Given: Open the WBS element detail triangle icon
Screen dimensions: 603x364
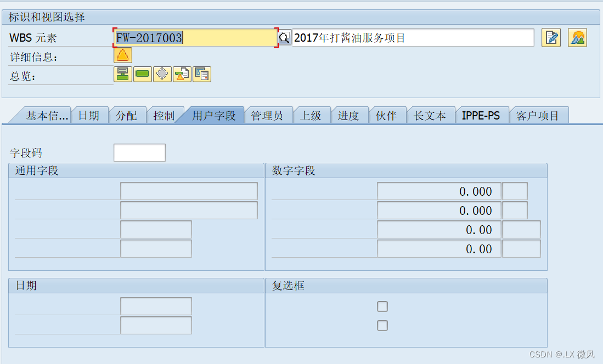Looking at the screenshot, I should (x=122, y=55).
